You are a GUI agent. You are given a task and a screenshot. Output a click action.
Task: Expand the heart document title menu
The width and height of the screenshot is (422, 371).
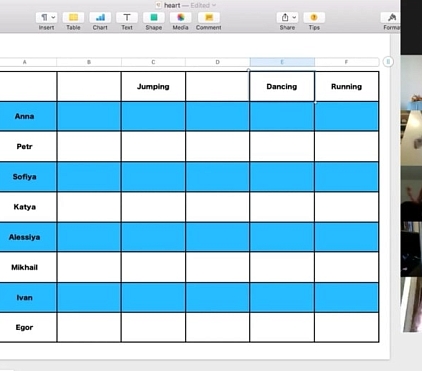(214, 5)
